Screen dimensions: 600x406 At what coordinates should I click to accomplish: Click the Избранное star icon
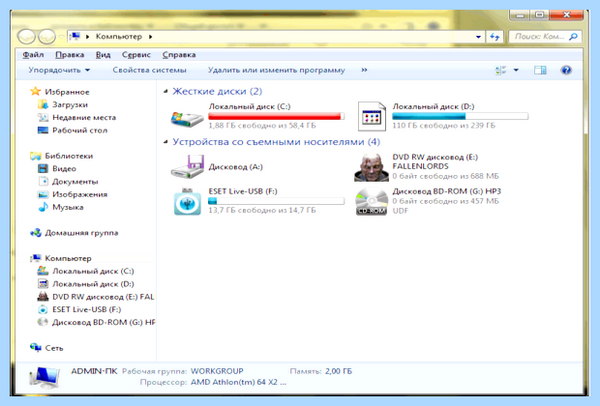(x=35, y=91)
